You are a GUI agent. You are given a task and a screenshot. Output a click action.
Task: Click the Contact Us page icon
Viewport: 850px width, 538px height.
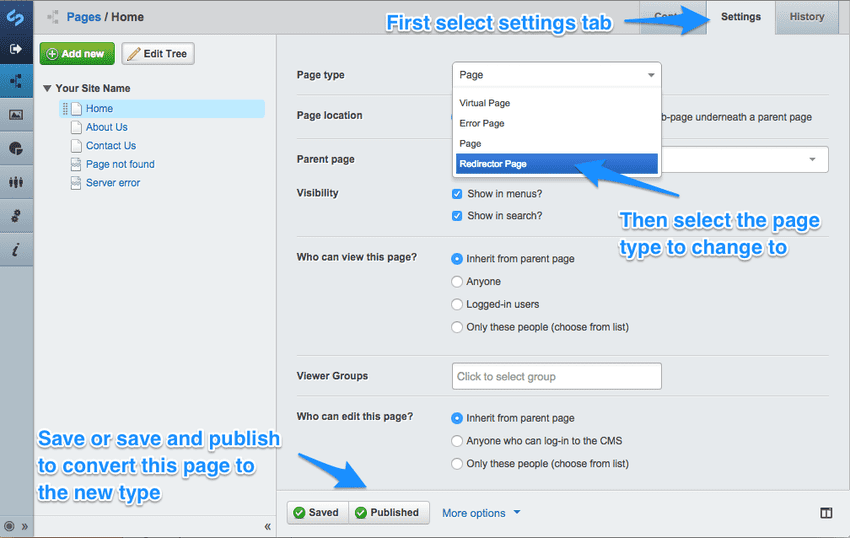[76, 146]
